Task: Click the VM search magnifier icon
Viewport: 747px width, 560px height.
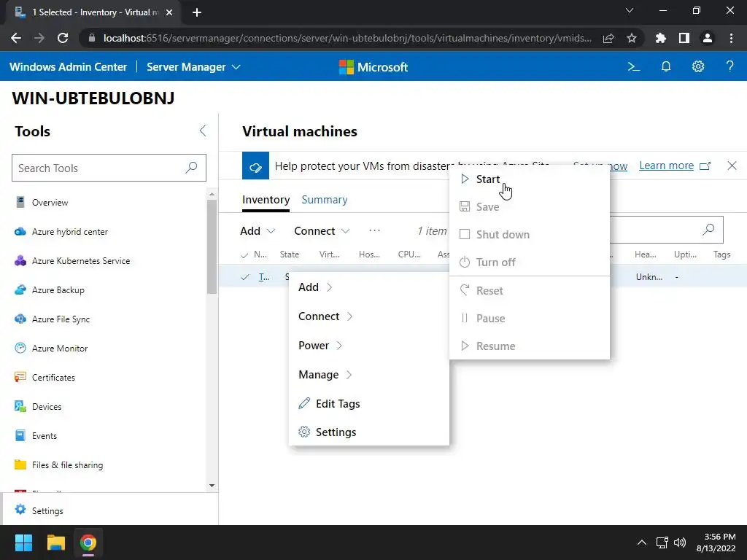Action: click(x=708, y=230)
